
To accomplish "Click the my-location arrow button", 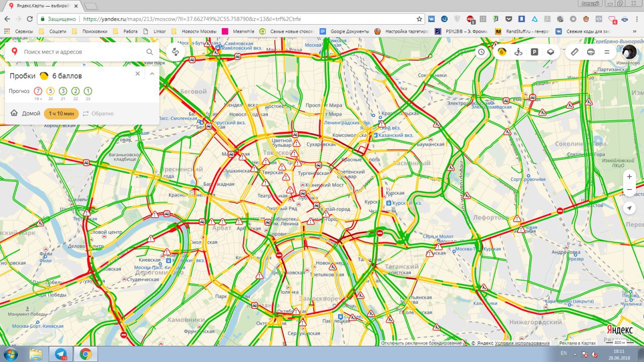I will pyautogui.click(x=629, y=208).
